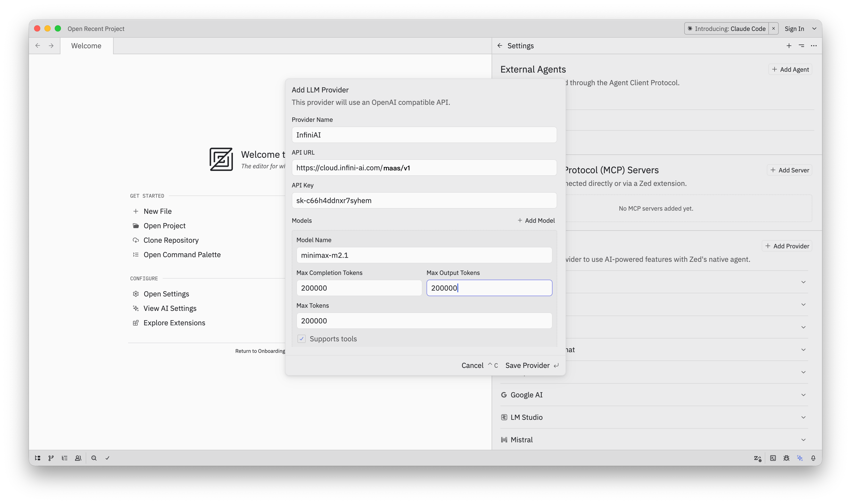
Task: Click Open Command Palette entry
Action: pos(182,254)
